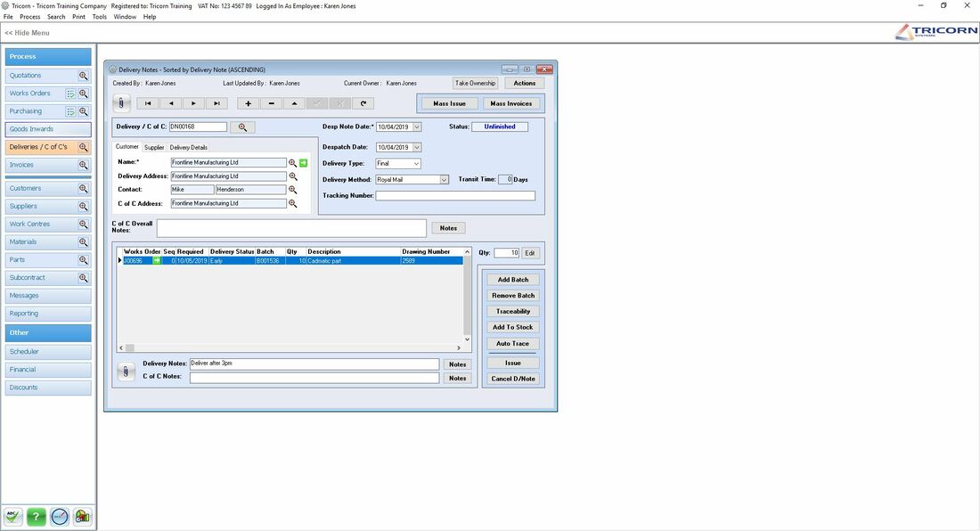Viewport: 980px width, 531px height.
Task: Click Traceability button
Action: point(513,312)
